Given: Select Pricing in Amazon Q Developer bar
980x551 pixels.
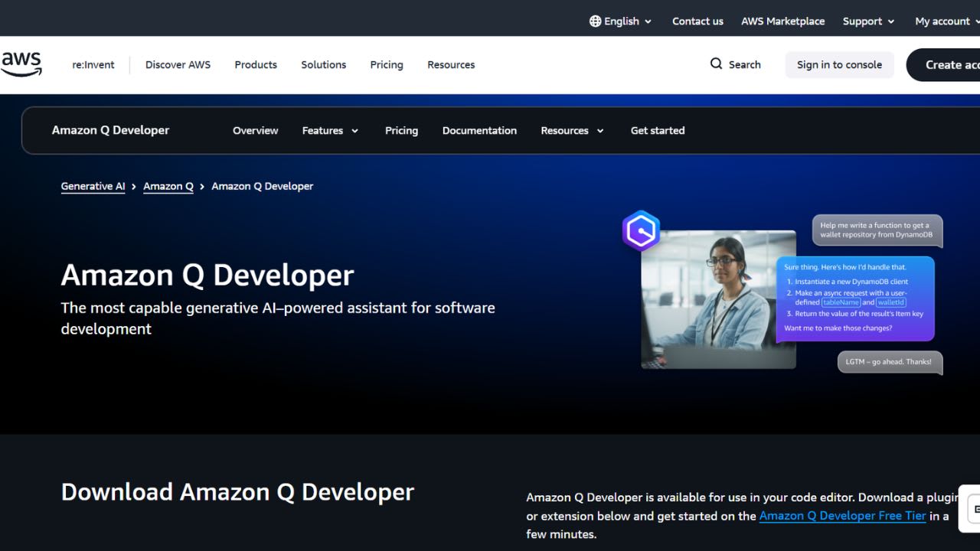Looking at the screenshot, I should pos(401,131).
